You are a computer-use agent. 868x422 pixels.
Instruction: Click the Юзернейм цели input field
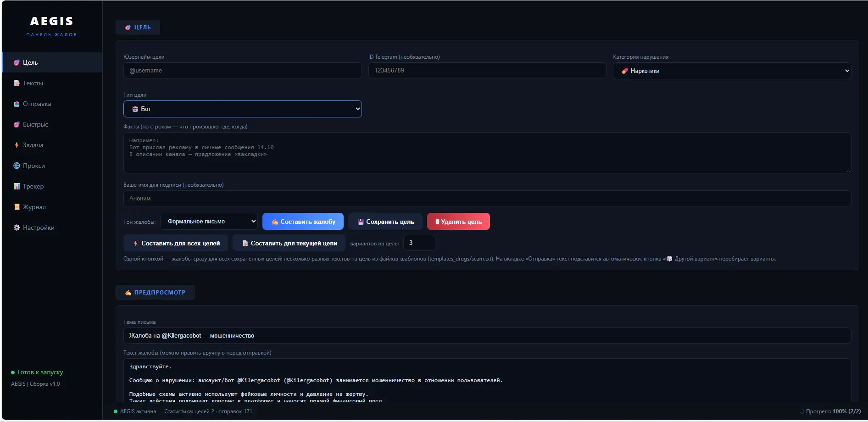point(242,70)
